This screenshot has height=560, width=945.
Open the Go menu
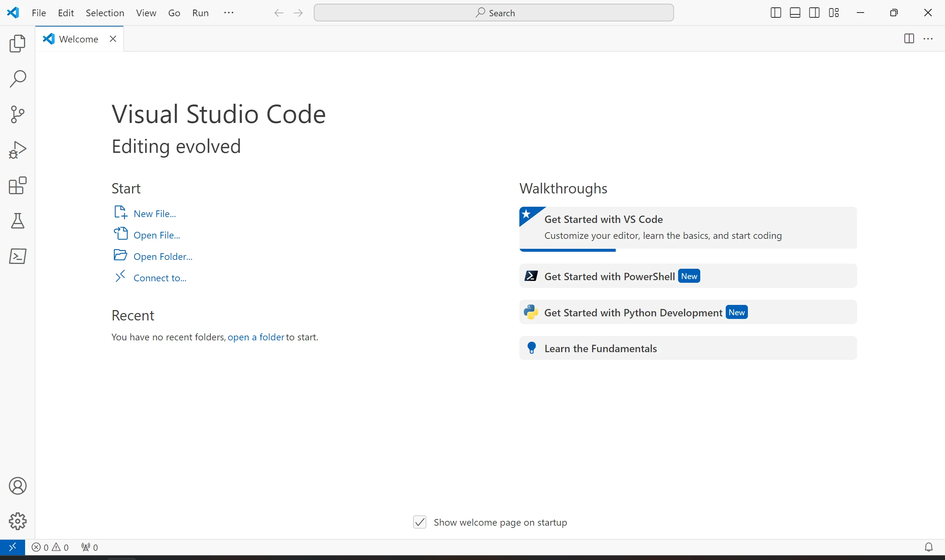pos(174,13)
